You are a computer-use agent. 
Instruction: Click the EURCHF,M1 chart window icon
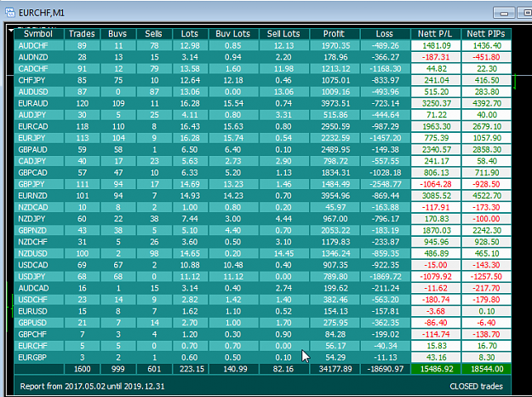coord(10,13)
